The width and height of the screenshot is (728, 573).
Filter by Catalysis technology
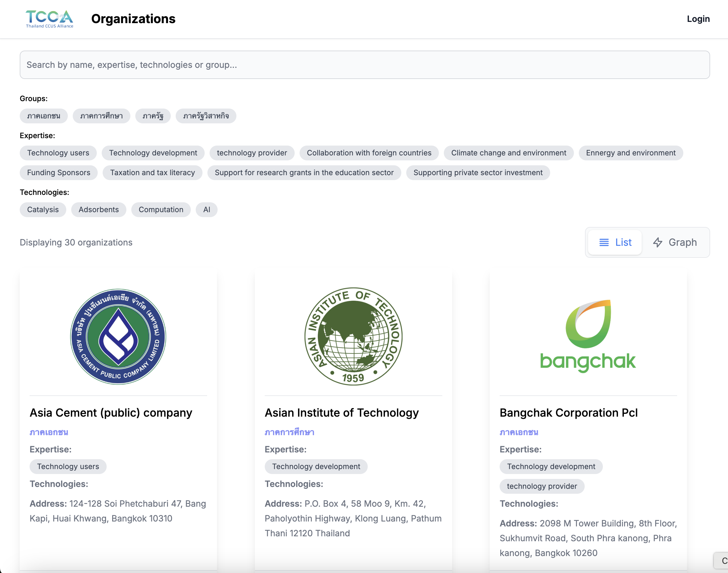43,210
